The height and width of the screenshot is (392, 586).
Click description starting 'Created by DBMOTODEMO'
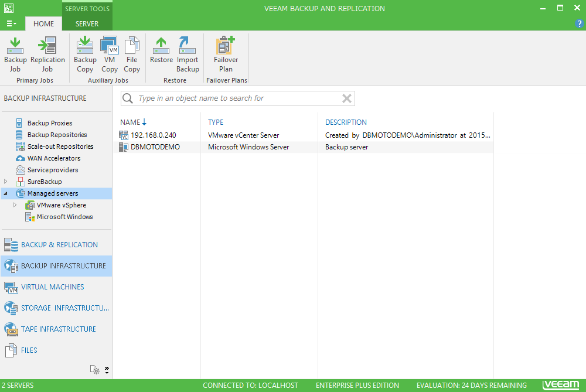(407, 135)
